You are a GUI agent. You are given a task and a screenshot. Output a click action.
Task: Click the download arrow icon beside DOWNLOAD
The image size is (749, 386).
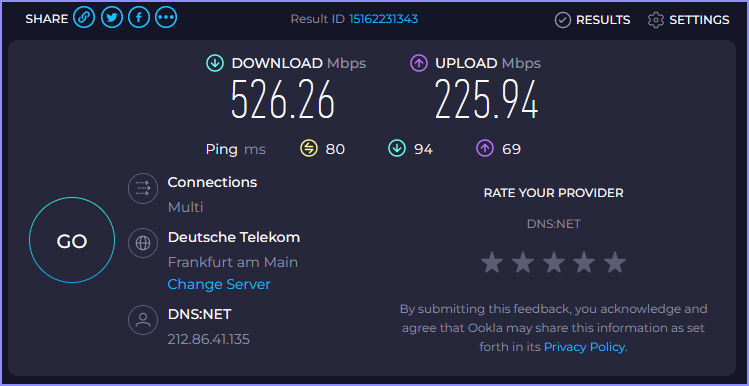[215, 63]
